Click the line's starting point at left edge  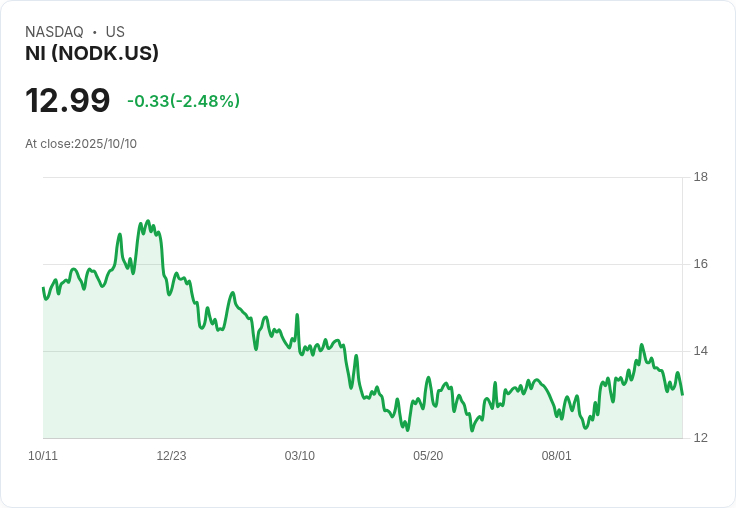[43, 288]
